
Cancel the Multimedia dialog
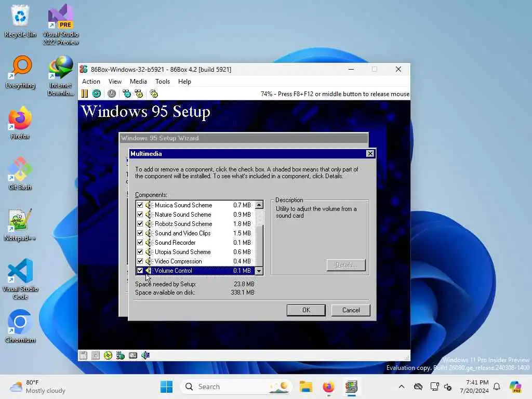click(351, 310)
